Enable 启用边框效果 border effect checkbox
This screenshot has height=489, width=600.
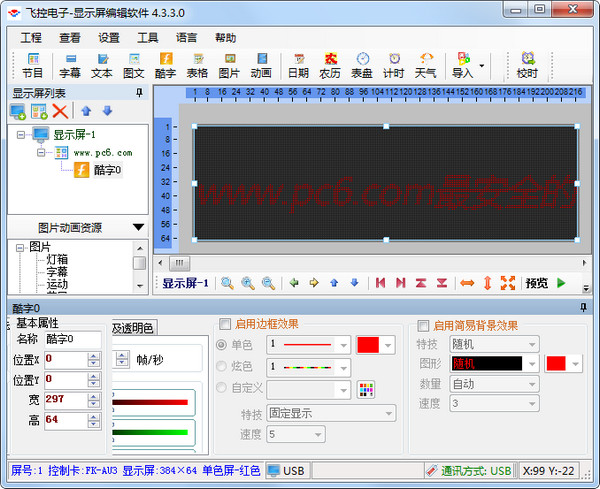(x=225, y=324)
